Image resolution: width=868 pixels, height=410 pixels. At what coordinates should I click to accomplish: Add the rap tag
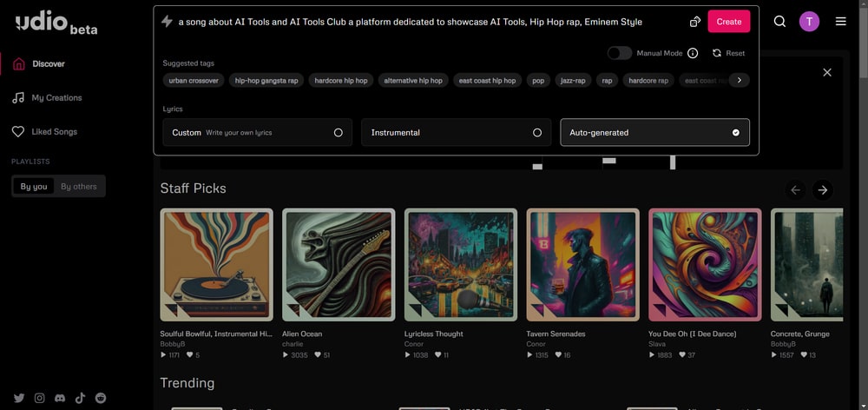[x=607, y=80]
